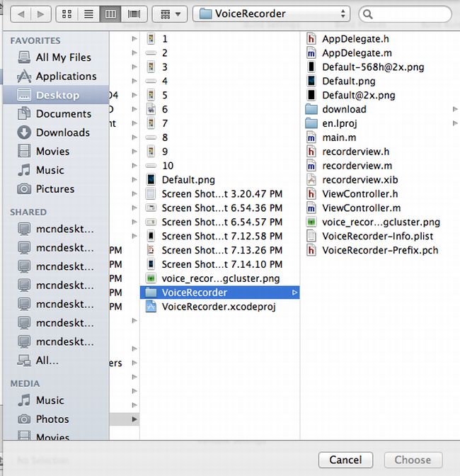460x476 pixels.
Task: Select All My Files in sidebar
Action: click(56, 57)
